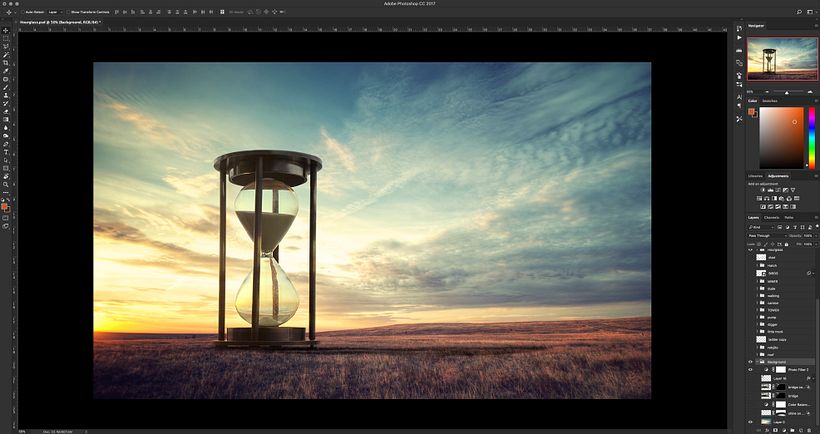Click the foreground color swatch in toolbar

(4, 206)
